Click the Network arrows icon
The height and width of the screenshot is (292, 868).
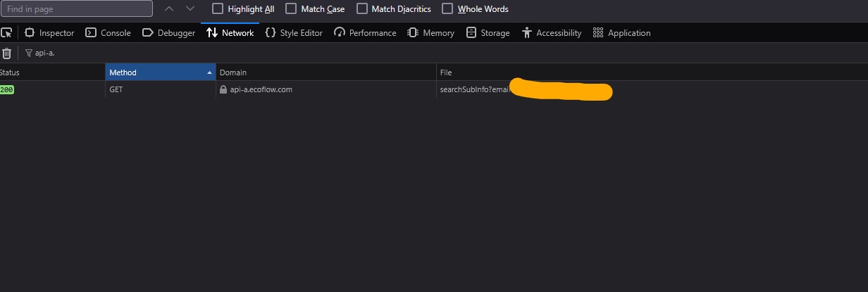(211, 32)
